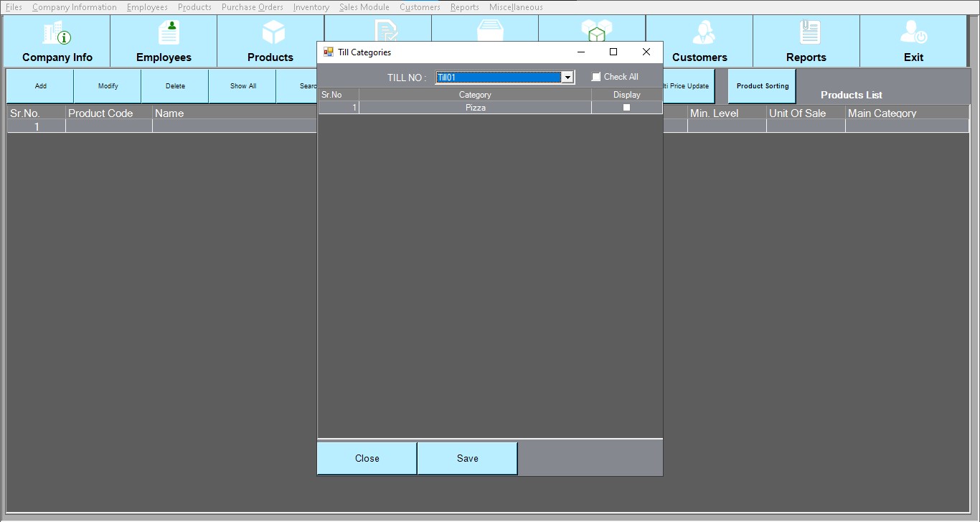The width and height of the screenshot is (980, 522).
Task: Click the Exit power icon
Action: pyautogui.click(x=913, y=33)
